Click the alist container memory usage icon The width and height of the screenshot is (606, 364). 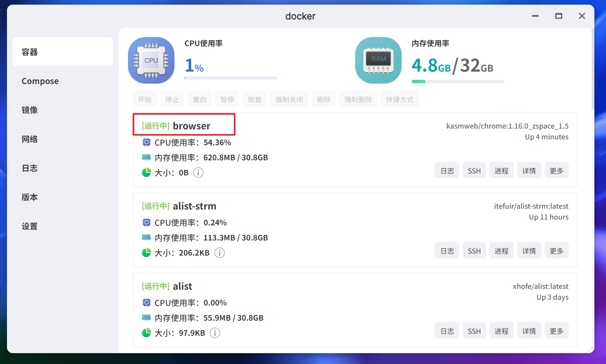tap(146, 318)
